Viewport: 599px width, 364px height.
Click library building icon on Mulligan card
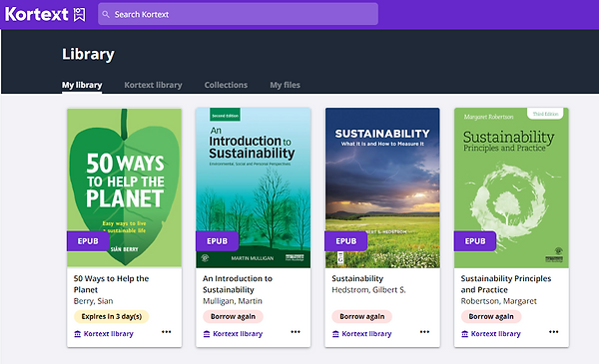[207, 334]
